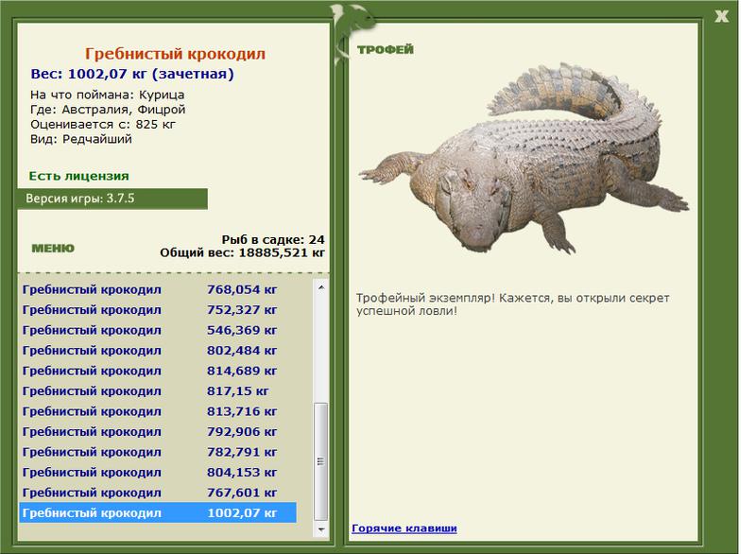Select the 782,791 кг crocodile entry
756x554 pixels.
pos(158,452)
